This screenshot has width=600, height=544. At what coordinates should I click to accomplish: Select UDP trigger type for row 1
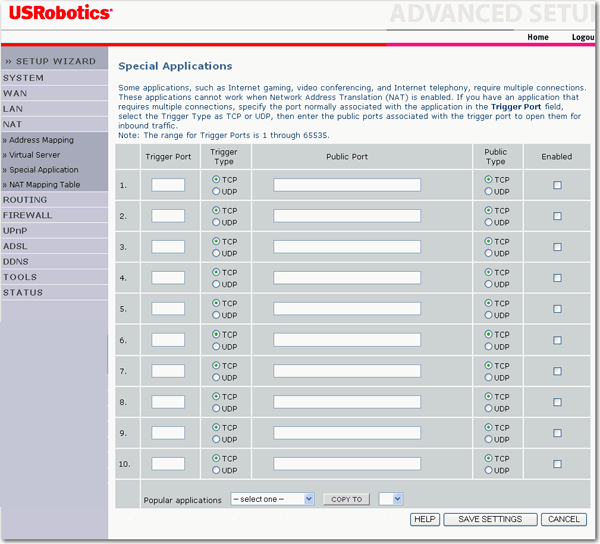click(x=216, y=191)
